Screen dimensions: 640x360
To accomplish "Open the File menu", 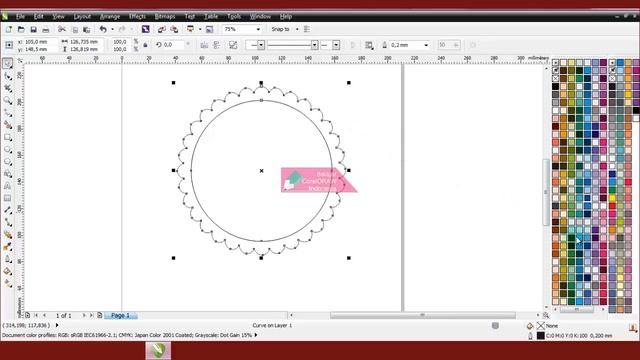I will (20, 16).
